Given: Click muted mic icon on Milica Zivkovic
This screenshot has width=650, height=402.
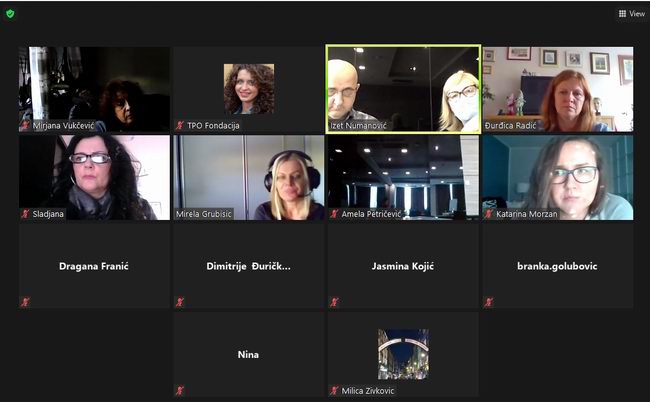Looking at the screenshot, I should (335, 390).
